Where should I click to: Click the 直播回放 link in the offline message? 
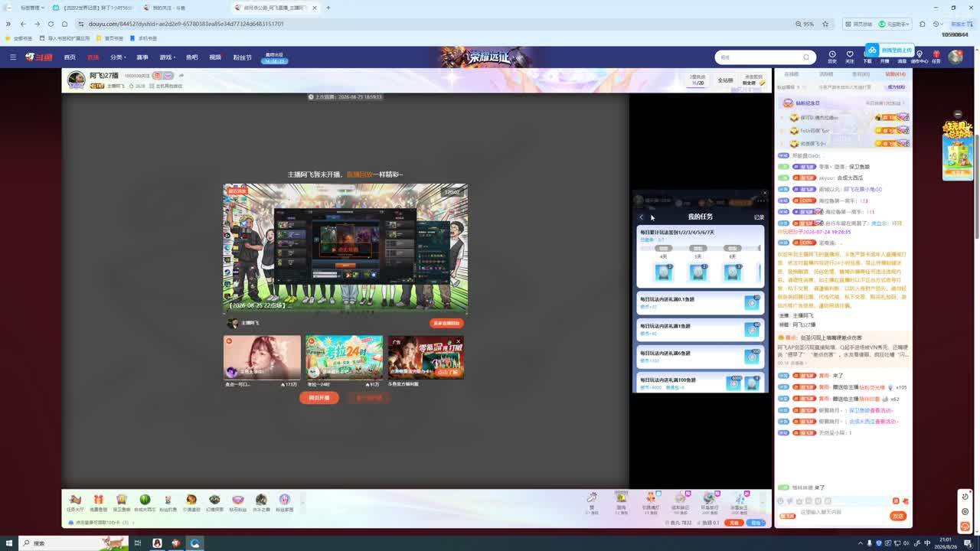click(359, 174)
